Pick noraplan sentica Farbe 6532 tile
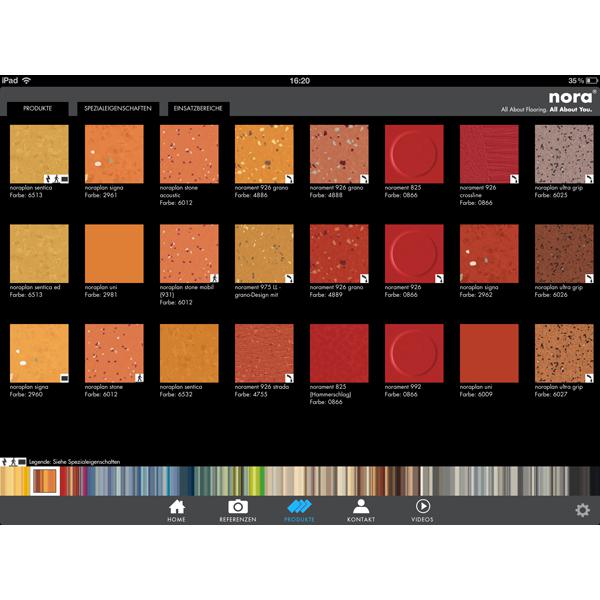600x600 pixels. [189, 354]
